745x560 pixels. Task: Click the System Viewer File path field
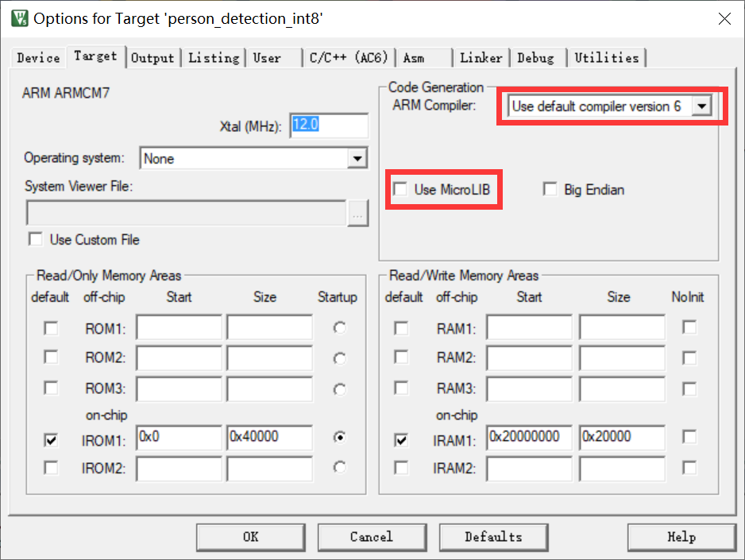click(186, 213)
